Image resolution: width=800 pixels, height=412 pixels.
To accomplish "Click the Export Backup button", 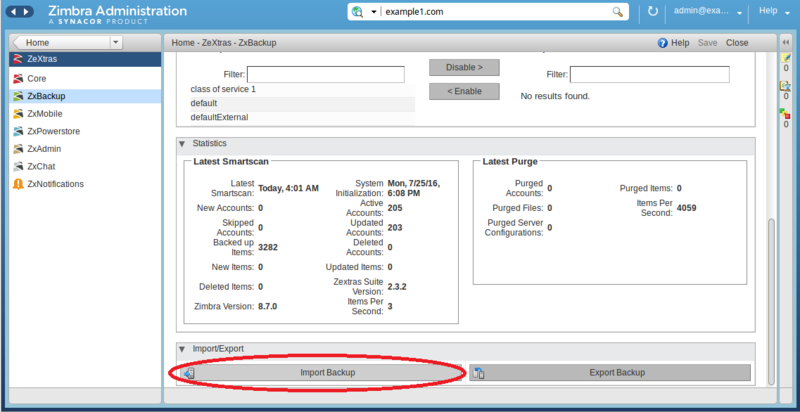I will pos(610,373).
